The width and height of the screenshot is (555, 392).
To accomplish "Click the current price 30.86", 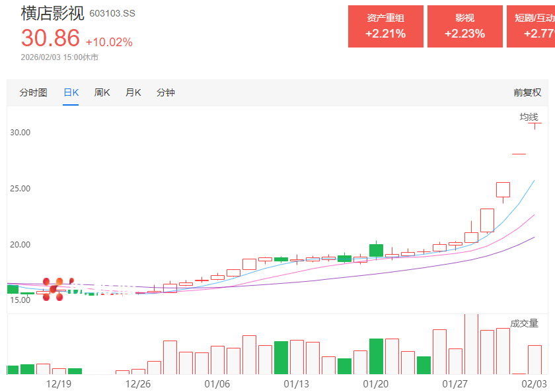I will point(50,38).
